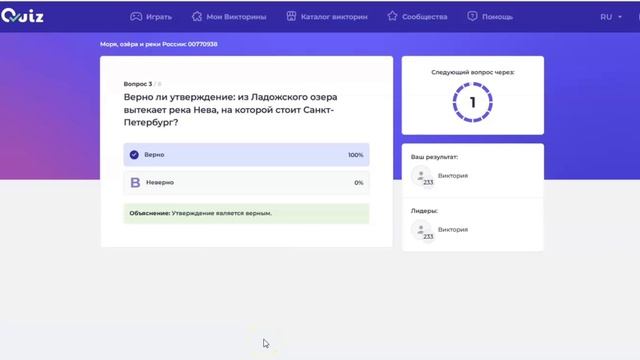Click the 0% result value
Screen dimensions: 640x360
click(x=359, y=183)
